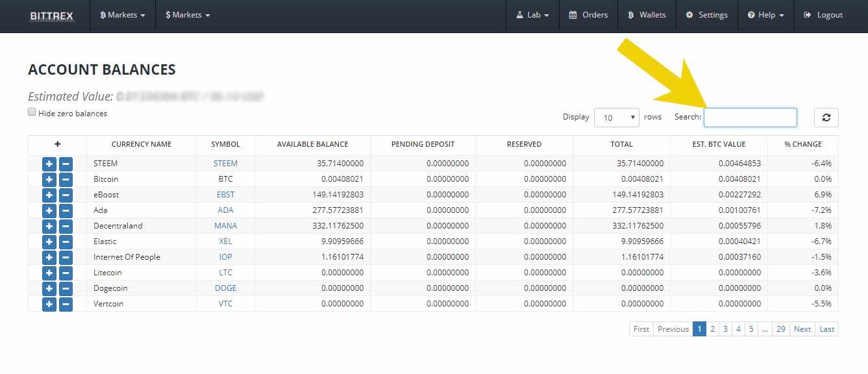
Task: Click the withdraw minus button for Ada
Action: click(66, 210)
